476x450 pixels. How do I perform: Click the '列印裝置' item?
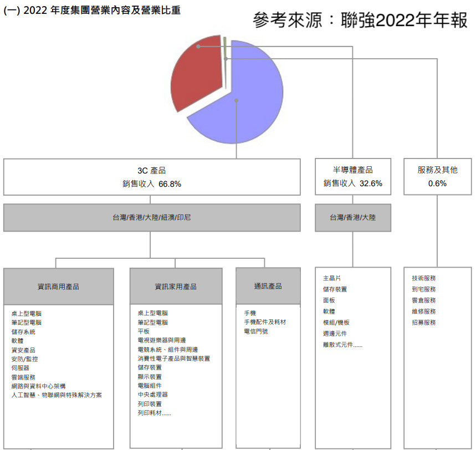(x=150, y=404)
